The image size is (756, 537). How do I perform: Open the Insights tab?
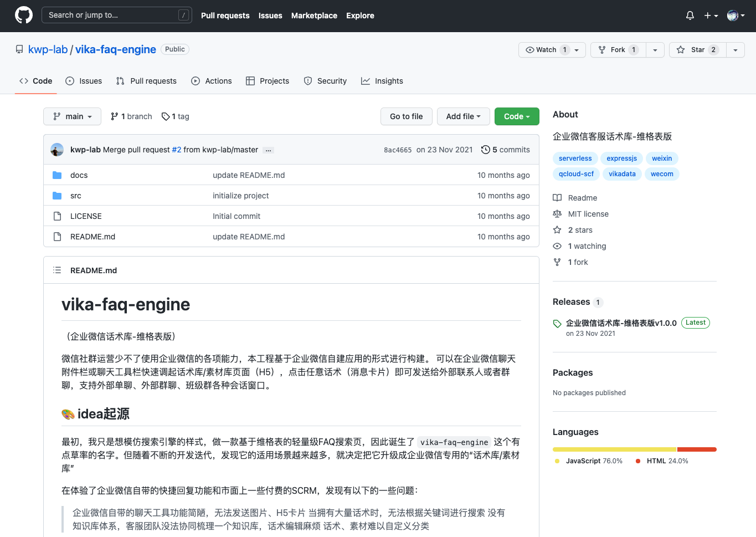pos(382,81)
